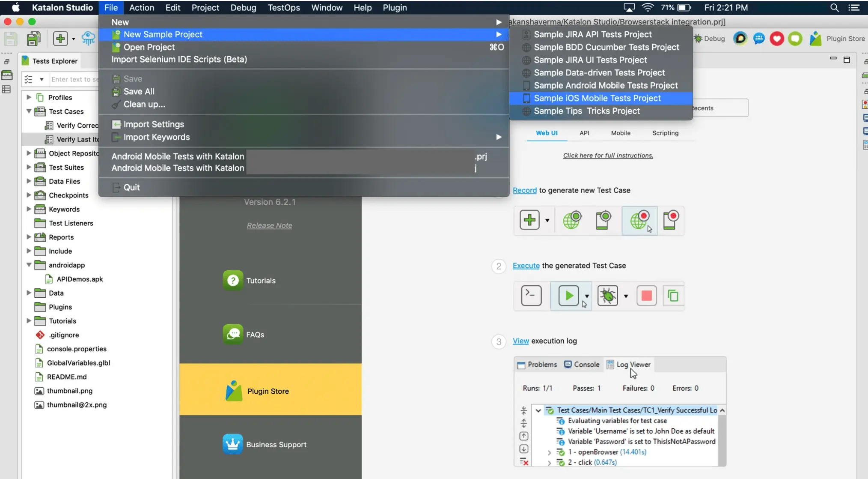Viewport: 868px width, 479px height.
Task: Switch to the Mobile tab
Action: (620, 133)
